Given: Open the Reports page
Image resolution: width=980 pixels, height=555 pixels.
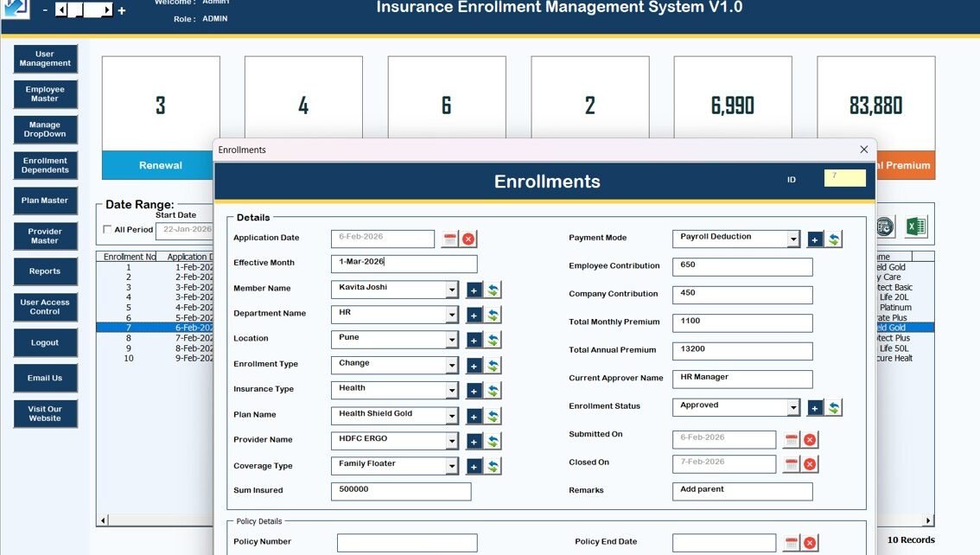Looking at the screenshot, I should click(45, 271).
